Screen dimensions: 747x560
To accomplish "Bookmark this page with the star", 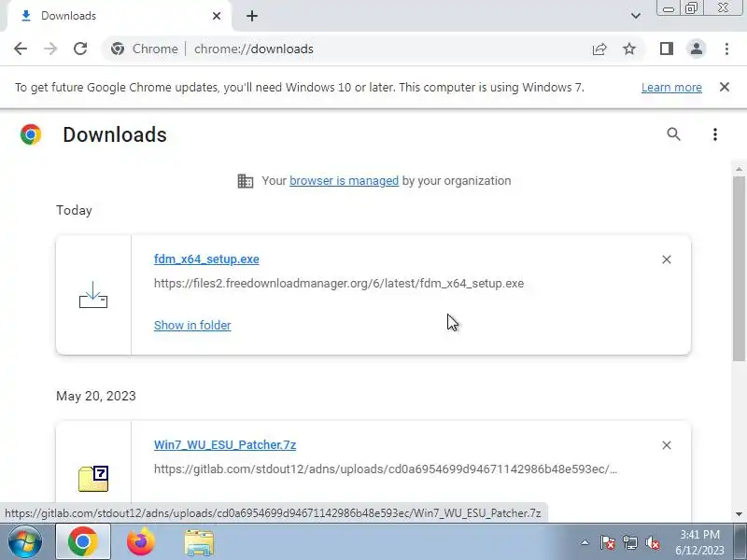I will pos(629,49).
